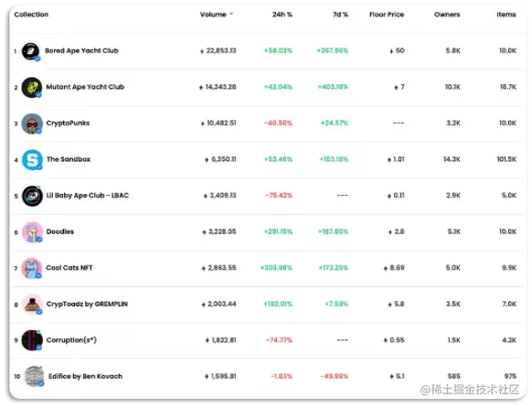Select owners count 14.3K
Image resolution: width=532 pixels, height=408 pixels.
[452, 159]
